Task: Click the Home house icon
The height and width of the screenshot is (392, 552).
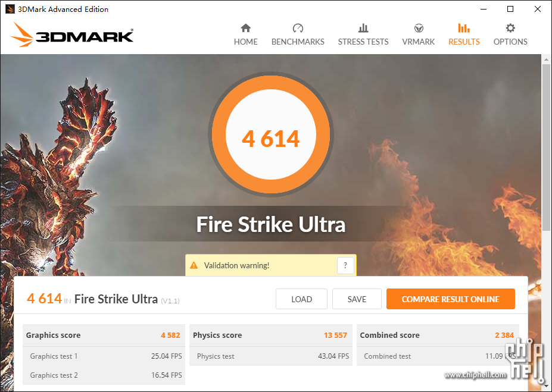Action: click(x=246, y=28)
